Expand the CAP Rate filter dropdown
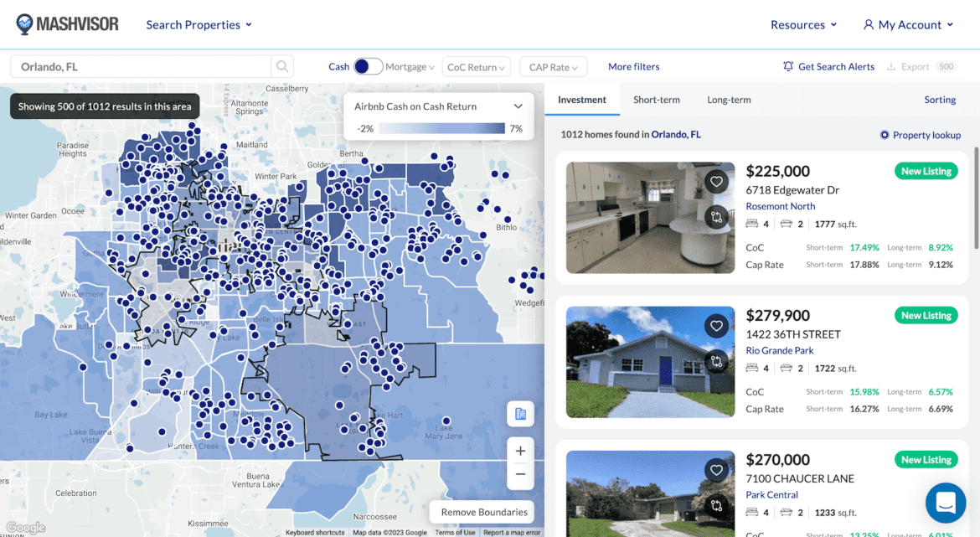Screen dimensions: 980x537 [553, 66]
